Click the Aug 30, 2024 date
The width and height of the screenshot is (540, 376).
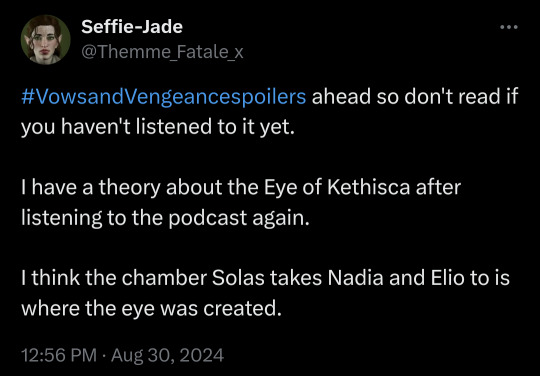coord(167,355)
